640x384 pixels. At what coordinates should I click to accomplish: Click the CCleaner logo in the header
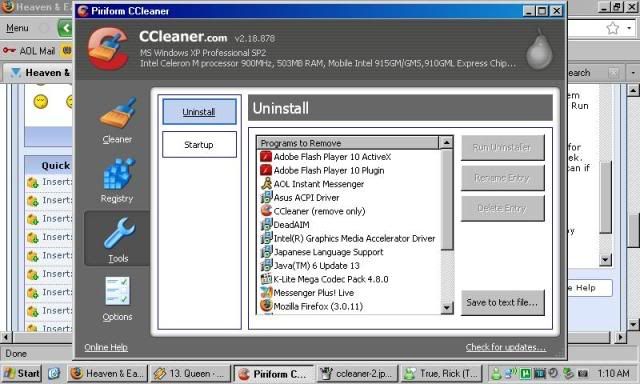(x=108, y=48)
